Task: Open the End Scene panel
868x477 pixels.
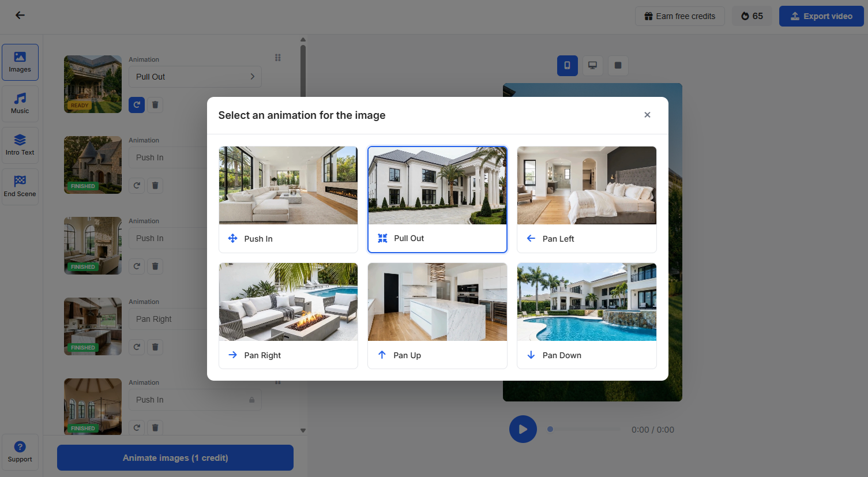Action: point(20,186)
